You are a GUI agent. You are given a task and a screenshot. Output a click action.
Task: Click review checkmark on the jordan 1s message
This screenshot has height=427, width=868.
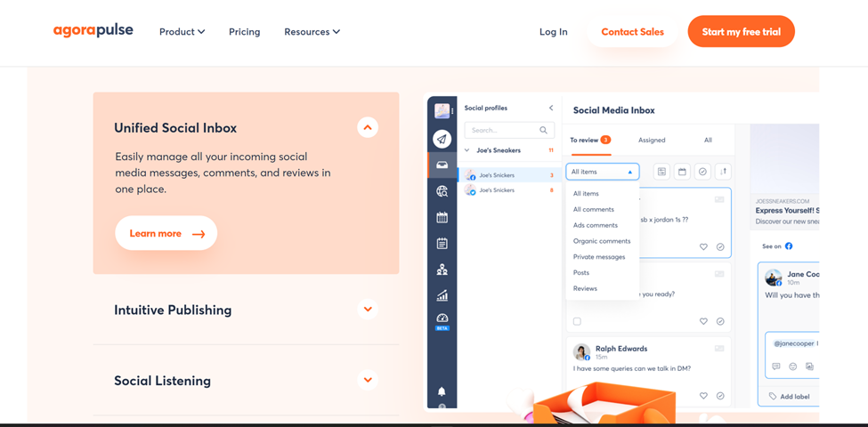(720, 247)
